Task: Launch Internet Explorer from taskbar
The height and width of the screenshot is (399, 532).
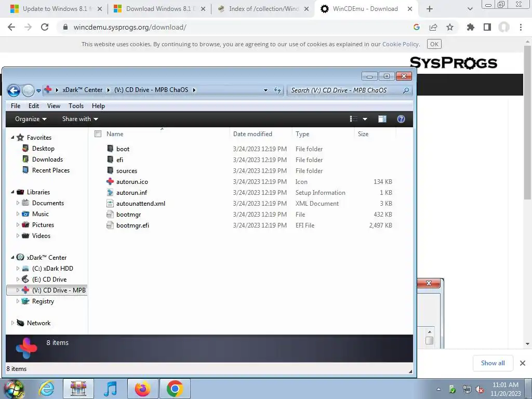Action: point(46,389)
